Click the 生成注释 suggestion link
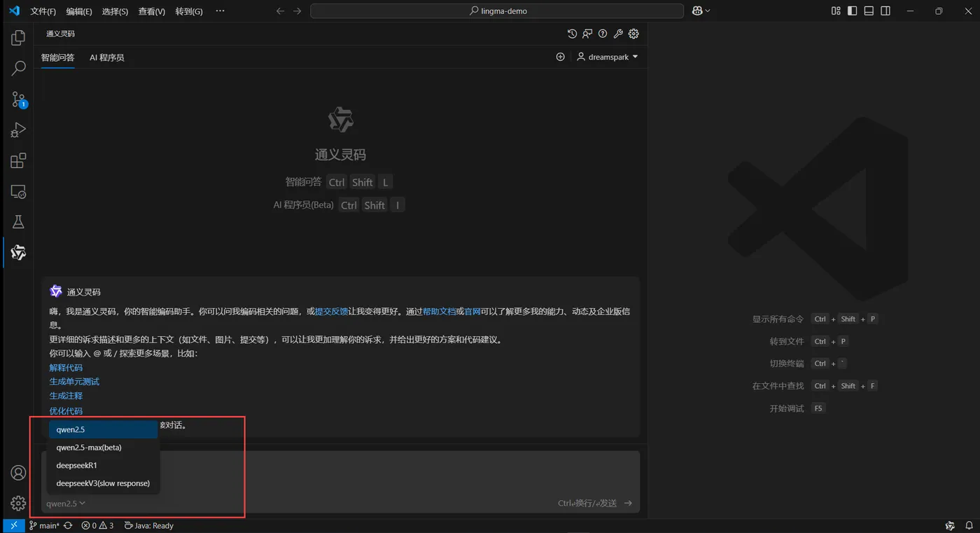 pos(66,396)
